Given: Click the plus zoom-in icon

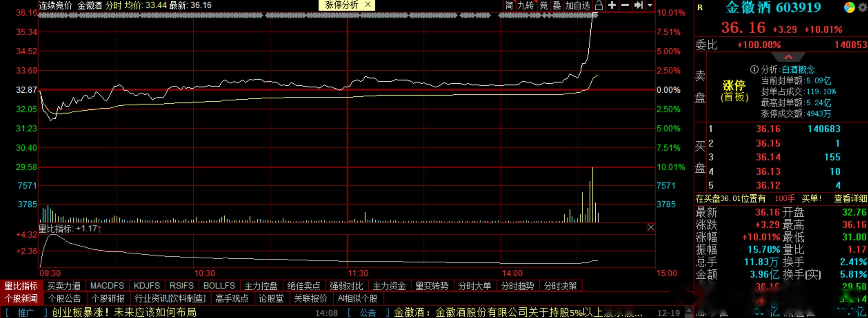Looking at the screenshot, I should (612, 5).
